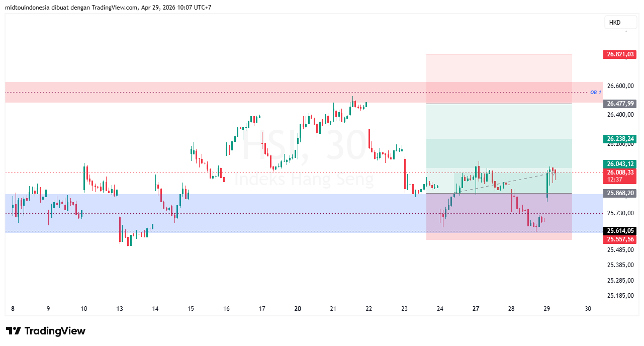Click the red 25.557,56 price label
Viewport: 644px width, 346px height.
pos(619,239)
